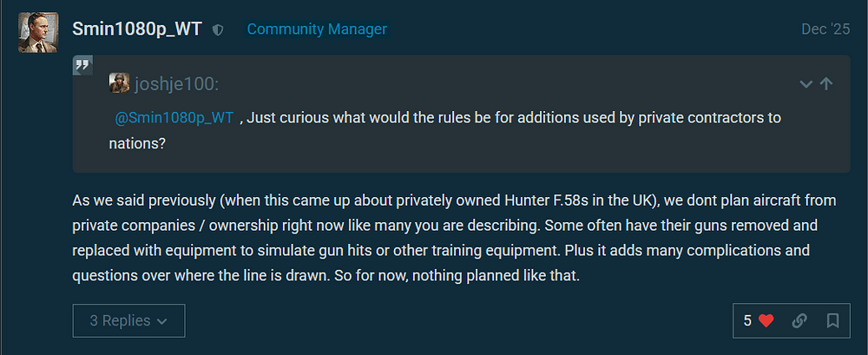Bookmark this post

pos(832,320)
